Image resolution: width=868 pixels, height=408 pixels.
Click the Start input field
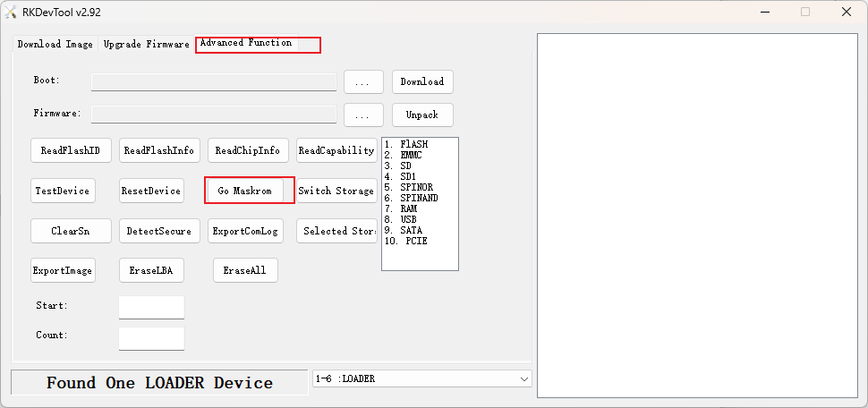coord(151,307)
